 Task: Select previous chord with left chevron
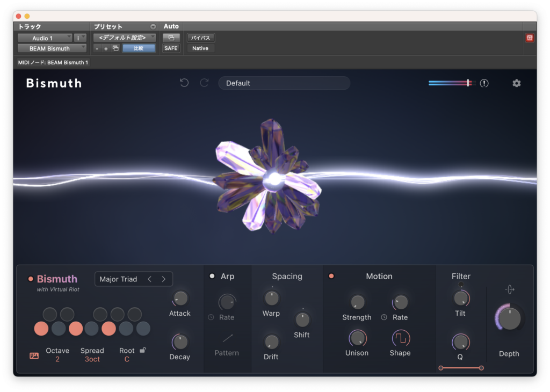150,279
